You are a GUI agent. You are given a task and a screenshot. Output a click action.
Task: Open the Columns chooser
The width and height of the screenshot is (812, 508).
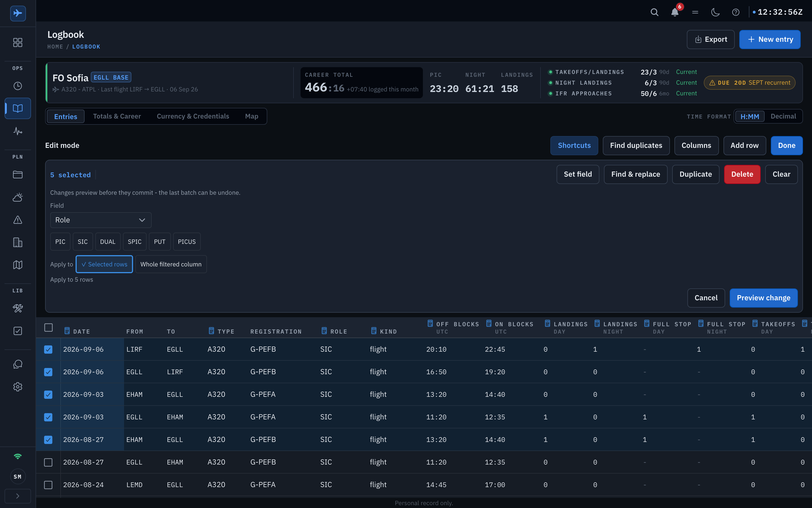(696, 145)
